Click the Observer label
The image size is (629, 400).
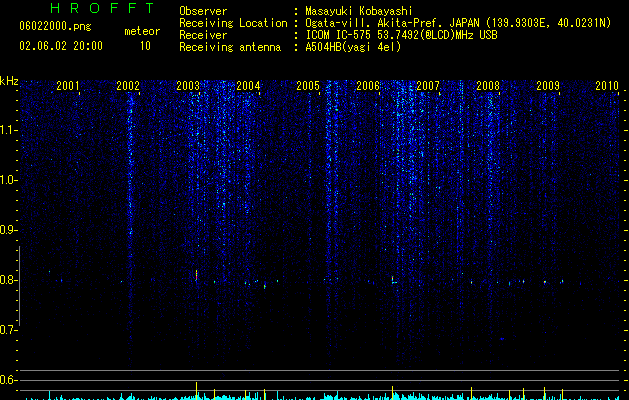tap(203, 11)
